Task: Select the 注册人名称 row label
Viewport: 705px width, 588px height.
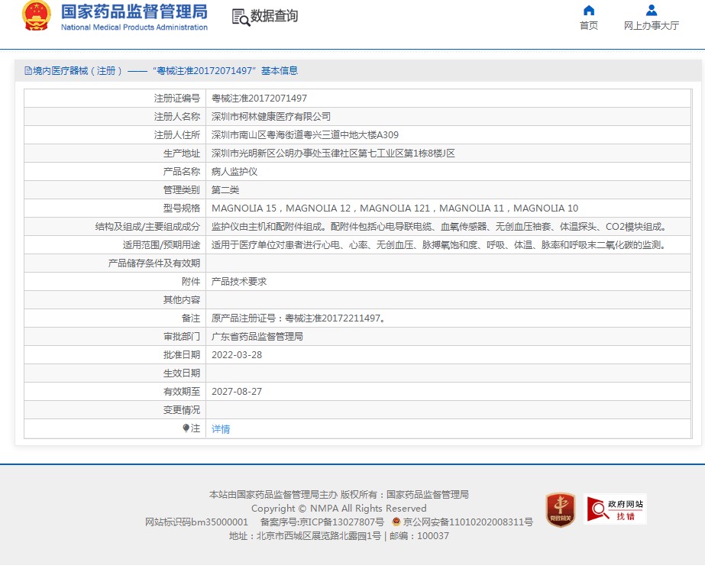Action: point(177,116)
